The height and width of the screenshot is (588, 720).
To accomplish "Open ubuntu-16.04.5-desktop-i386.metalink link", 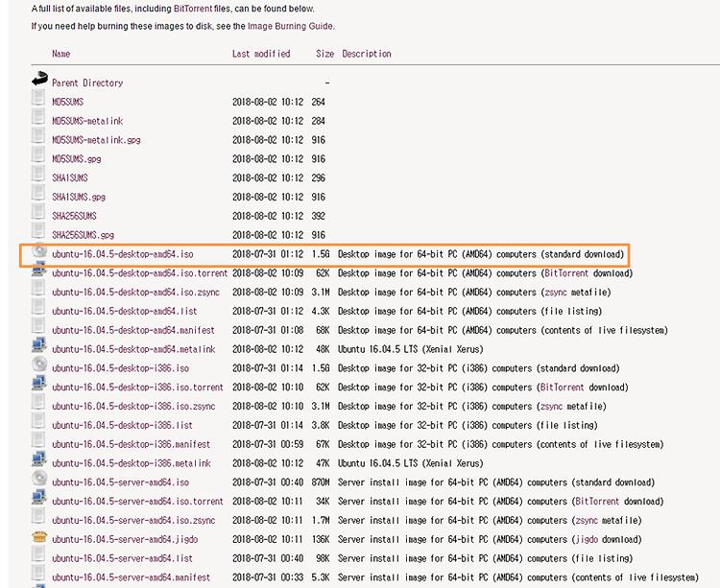I will tap(132, 463).
